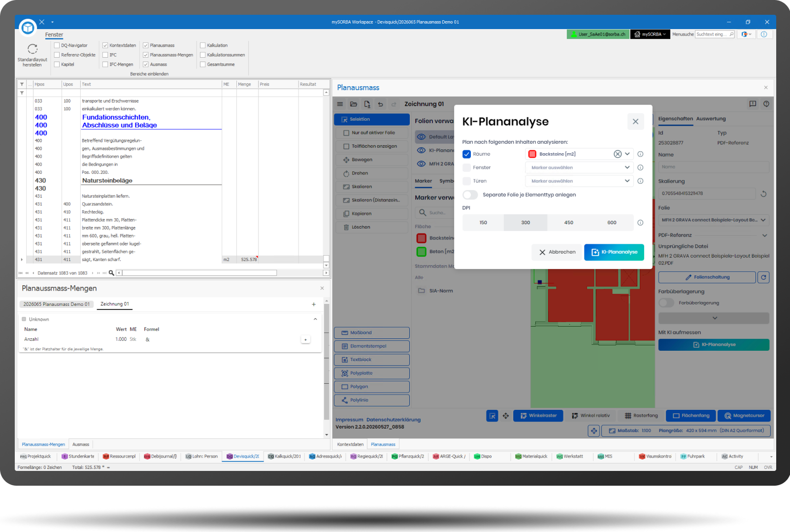Click the Name input field in Eigenschaften
The width and height of the screenshot is (790, 532).
pos(714,167)
